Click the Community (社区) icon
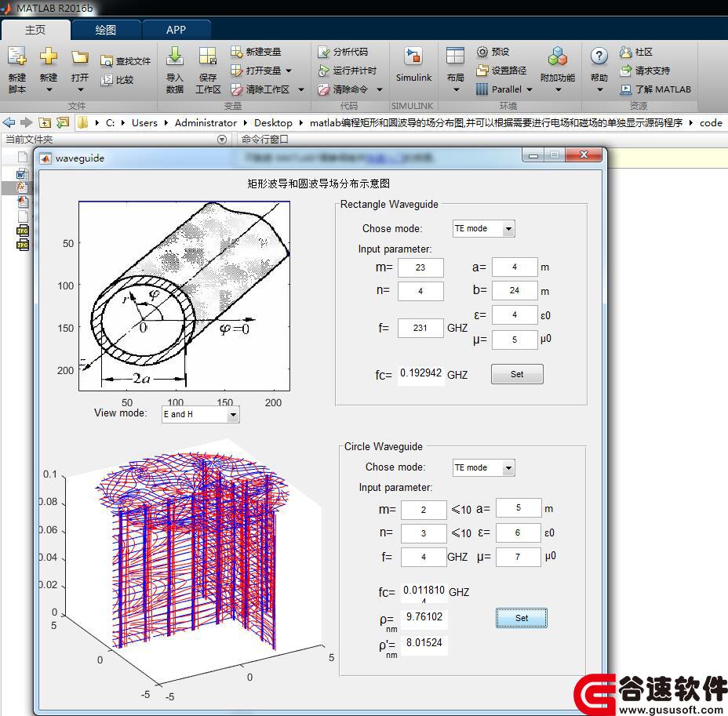 [x=625, y=52]
